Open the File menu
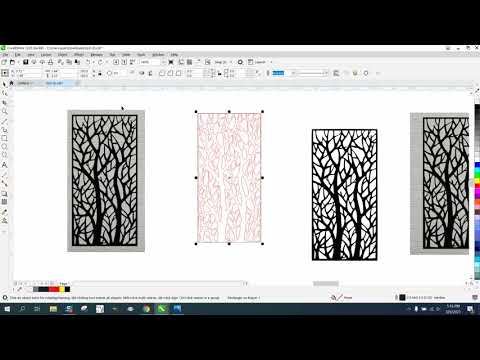The height and width of the screenshot is (360, 480). click(x=5, y=54)
